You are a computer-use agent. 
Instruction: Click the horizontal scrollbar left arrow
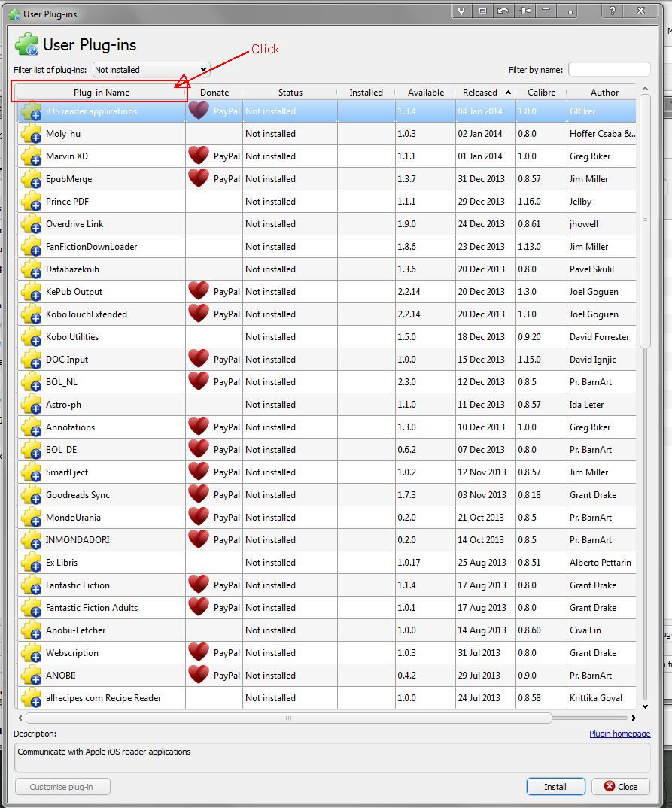[20, 718]
